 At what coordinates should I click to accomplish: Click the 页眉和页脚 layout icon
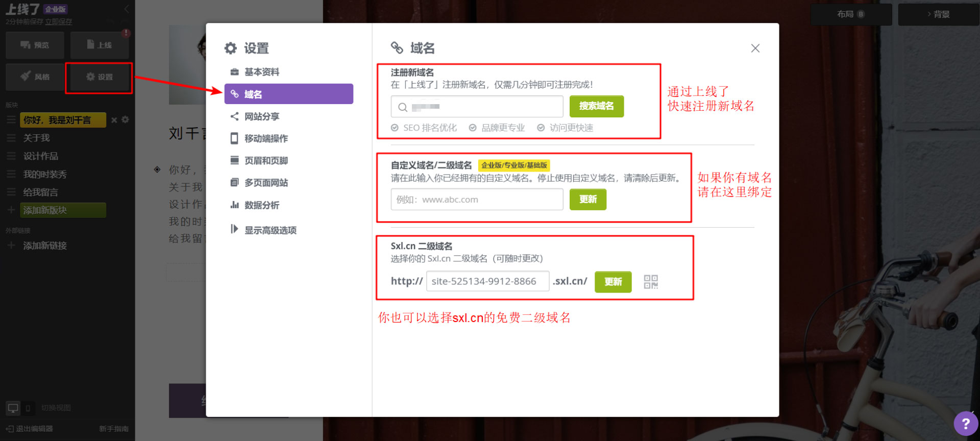tap(234, 160)
